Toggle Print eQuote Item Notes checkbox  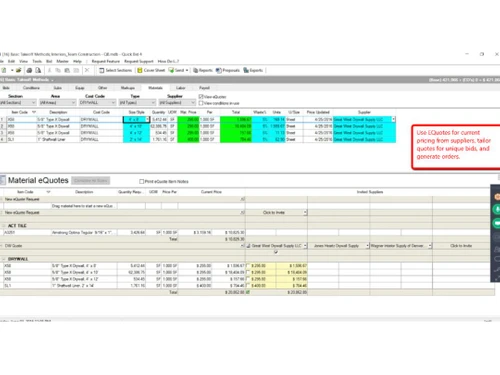[141, 181]
